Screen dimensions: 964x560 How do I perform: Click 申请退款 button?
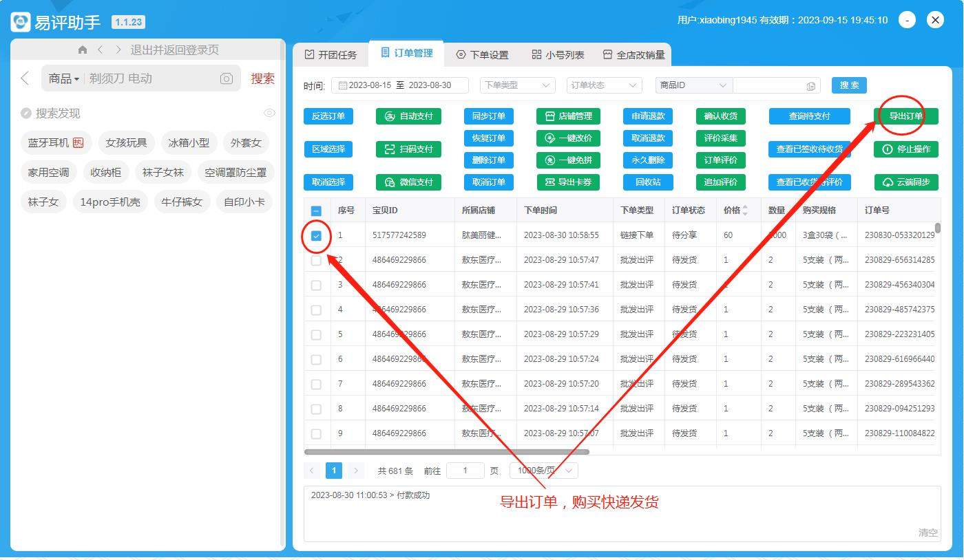(649, 116)
